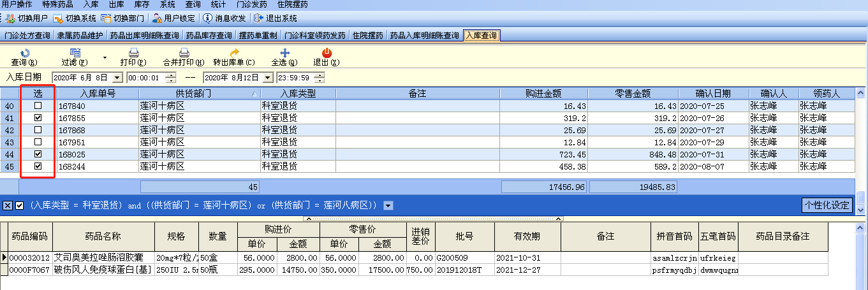The height and width of the screenshot is (290, 868).
Task: Click the 合并打印(H) printer icon
Action: (x=184, y=53)
